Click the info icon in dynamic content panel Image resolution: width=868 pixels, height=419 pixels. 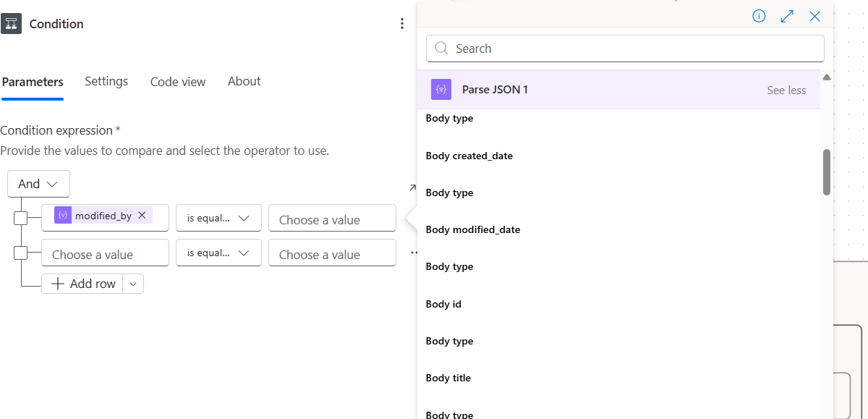click(x=759, y=16)
